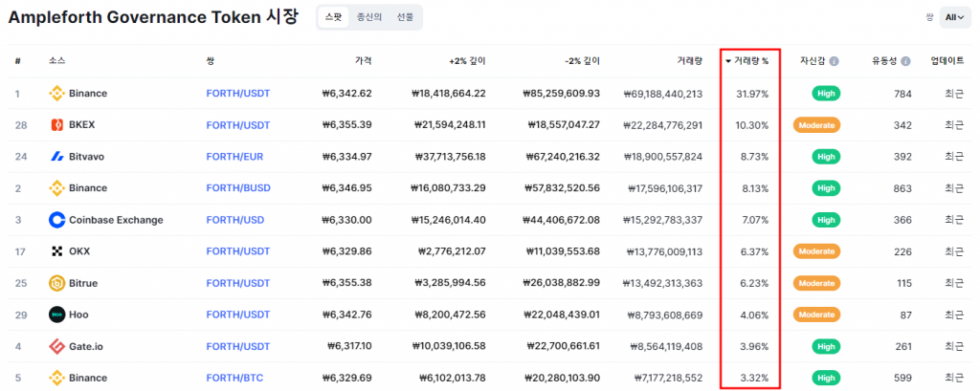Click the Moderate badge in OKX row
Screen dimensions: 980x391
(x=816, y=251)
